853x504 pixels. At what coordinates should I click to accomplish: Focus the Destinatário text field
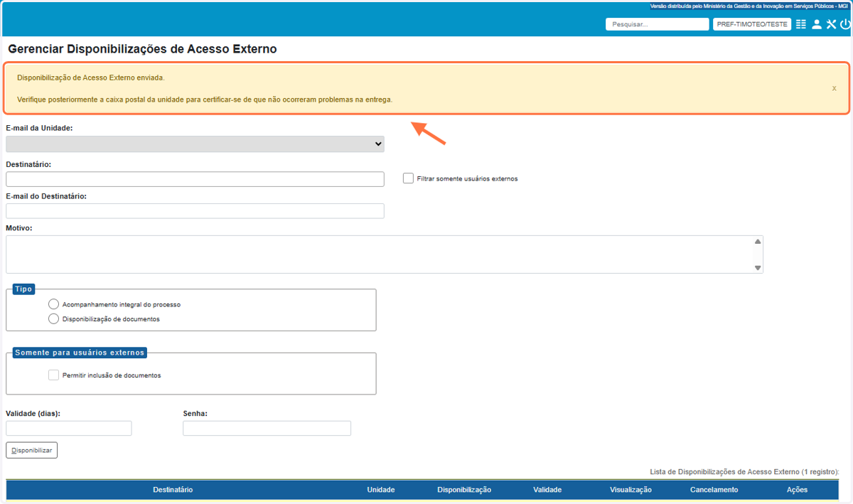[x=195, y=179]
